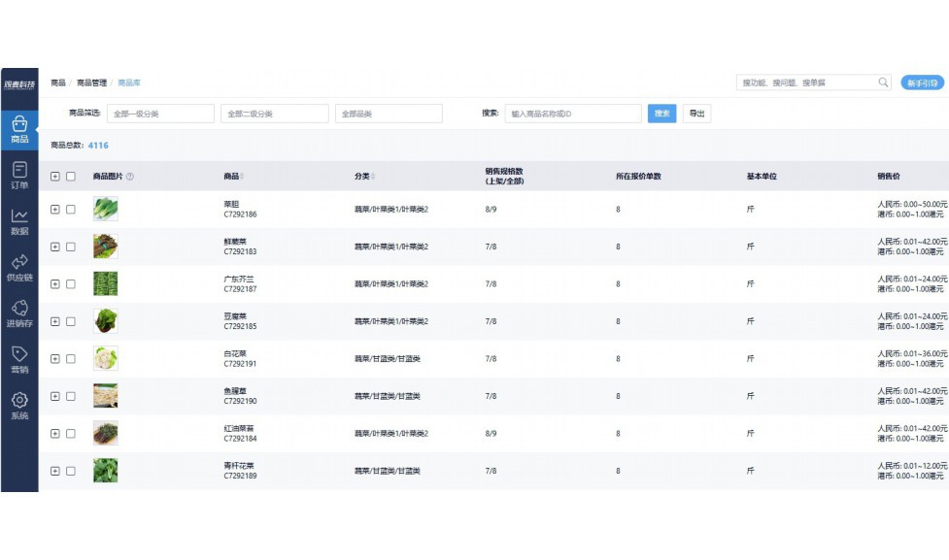Open the 全部二级分类 dropdown filter

point(274,114)
